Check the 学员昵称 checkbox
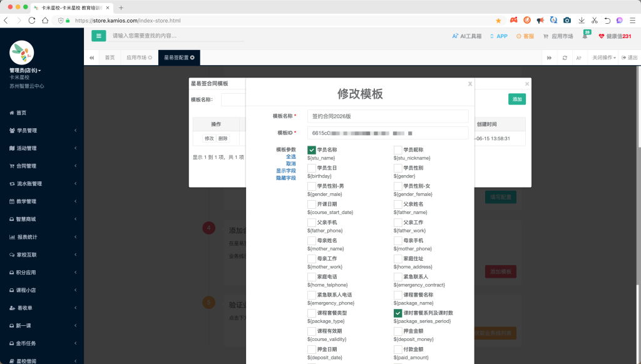641x364 pixels. [397, 150]
